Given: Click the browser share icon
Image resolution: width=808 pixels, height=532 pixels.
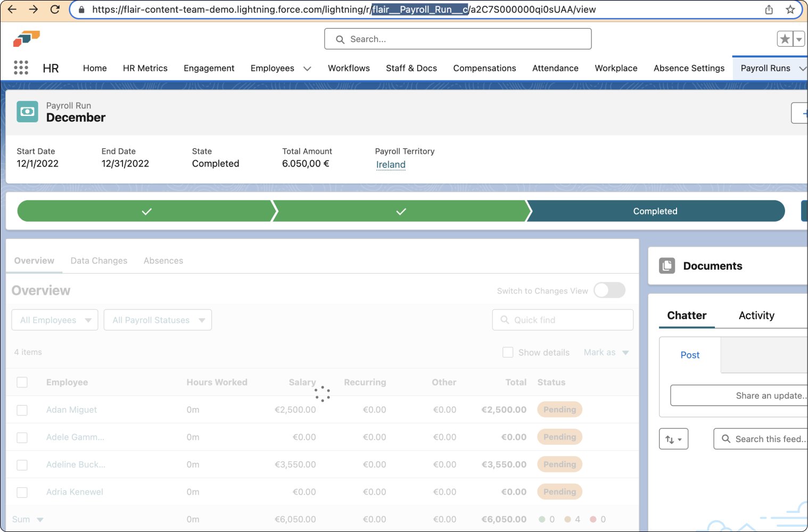Looking at the screenshot, I should [769, 9].
